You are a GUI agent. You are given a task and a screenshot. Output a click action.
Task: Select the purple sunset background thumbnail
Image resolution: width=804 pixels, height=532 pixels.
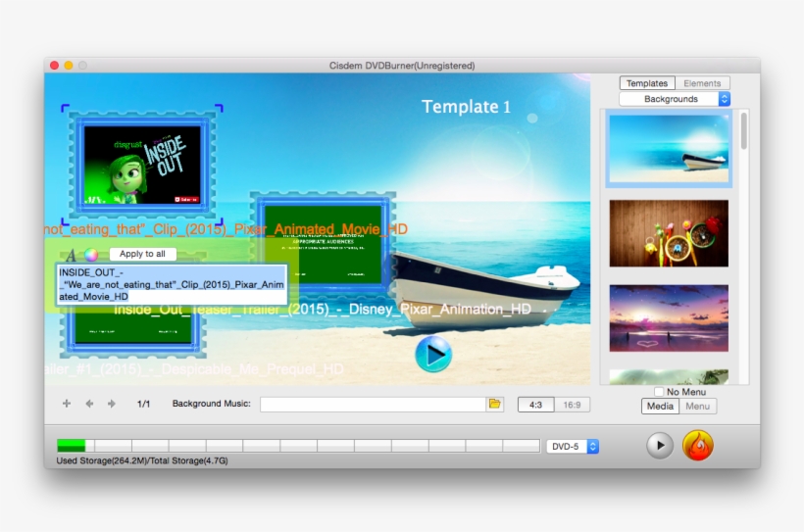669,318
